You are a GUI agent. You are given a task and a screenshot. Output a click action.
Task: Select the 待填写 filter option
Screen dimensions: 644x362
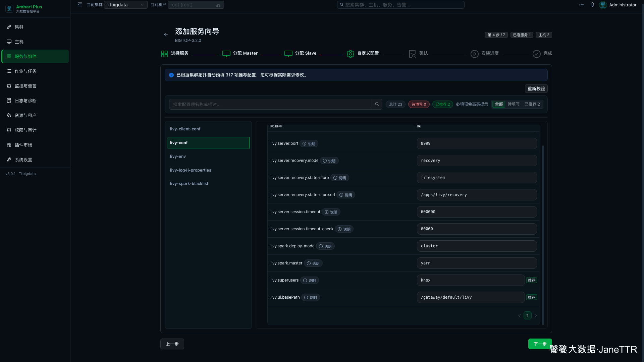coord(514,104)
